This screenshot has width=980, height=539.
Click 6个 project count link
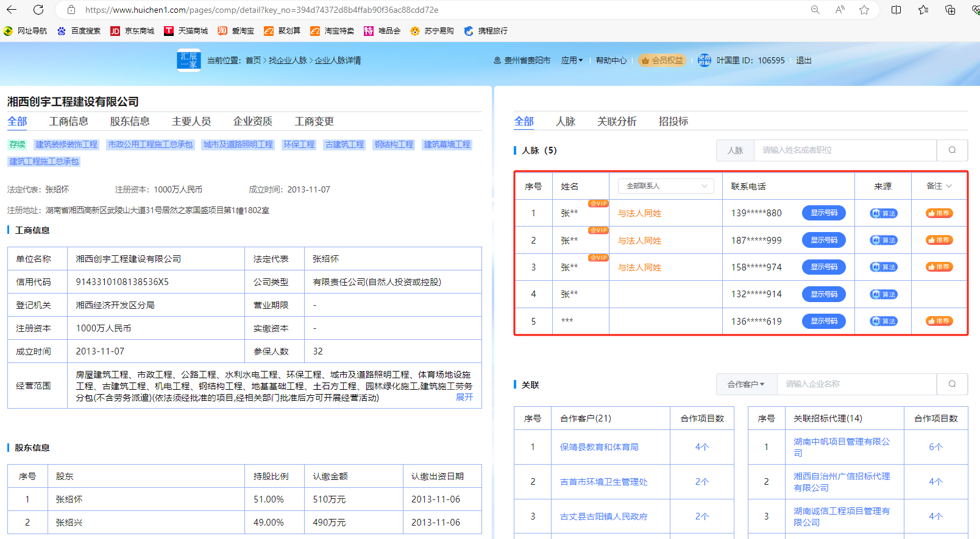point(936,447)
